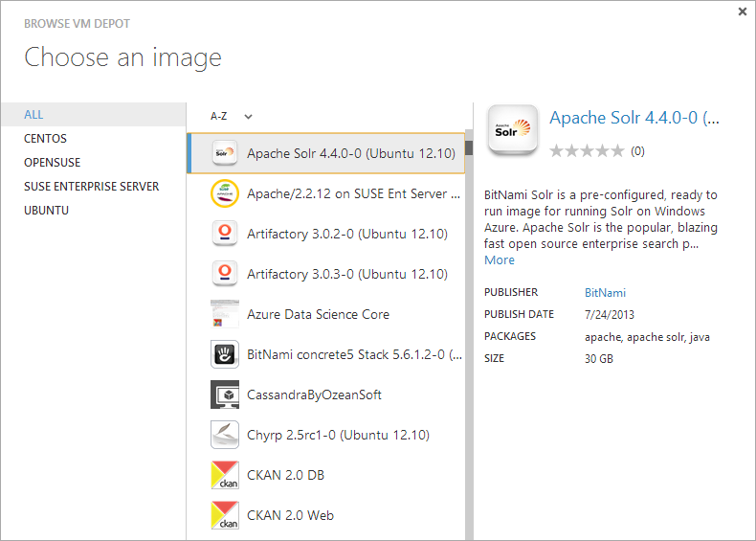Click the publish date 7/24/2013 value
The height and width of the screenshot is (541, 756).
point(609,315)
